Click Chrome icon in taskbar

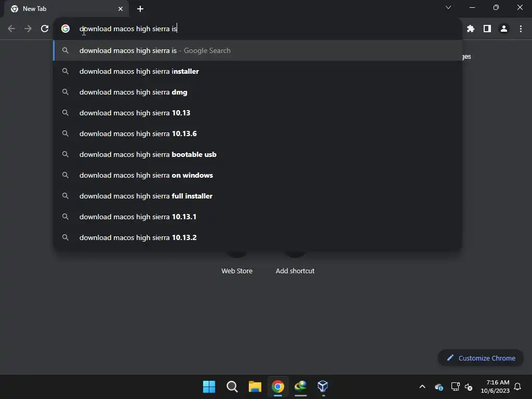coord(277,387)
